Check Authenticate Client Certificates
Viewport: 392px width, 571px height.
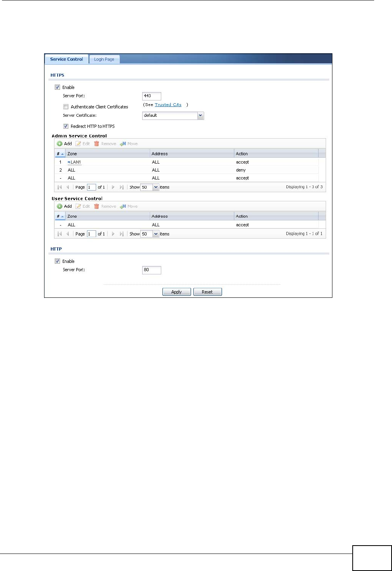(66, 107)
